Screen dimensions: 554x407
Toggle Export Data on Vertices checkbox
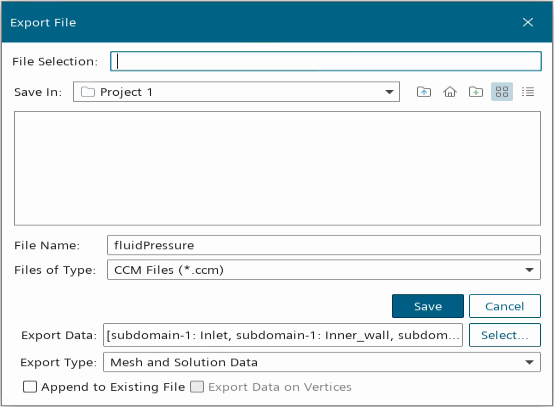tap(197, 387)
